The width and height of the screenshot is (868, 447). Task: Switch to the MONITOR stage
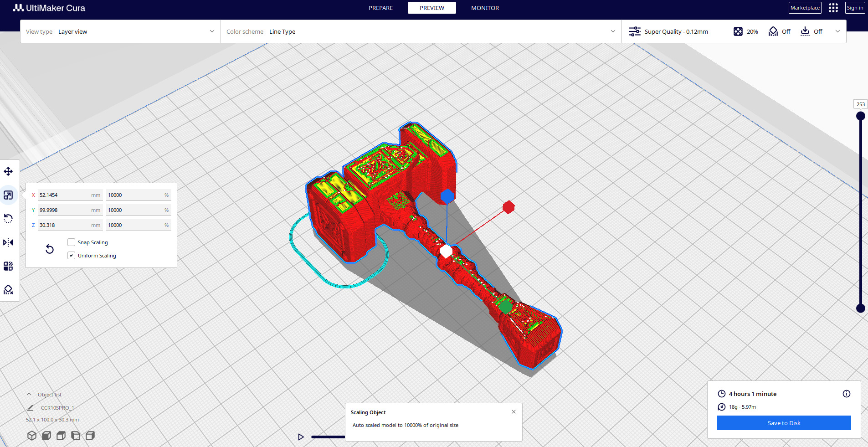coord(485,8)
